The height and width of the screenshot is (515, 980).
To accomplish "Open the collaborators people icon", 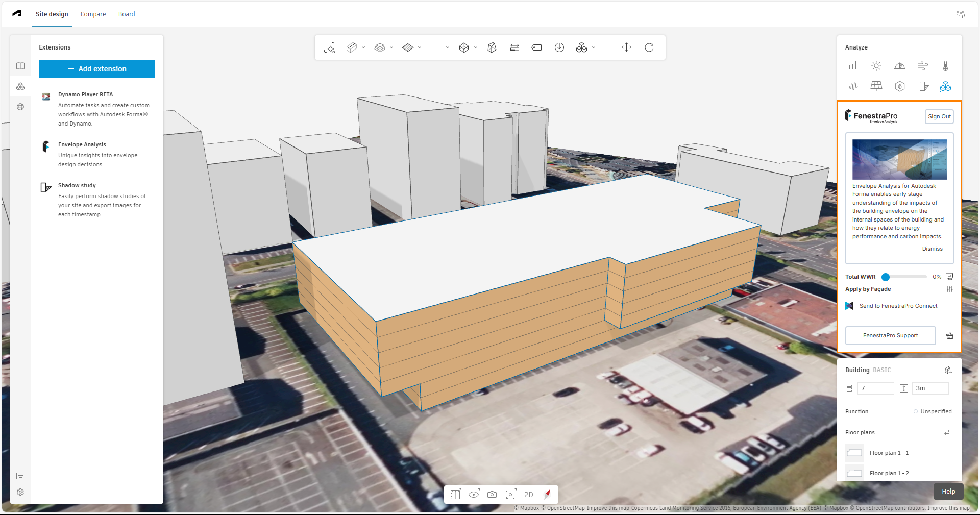I will [961, 14].
